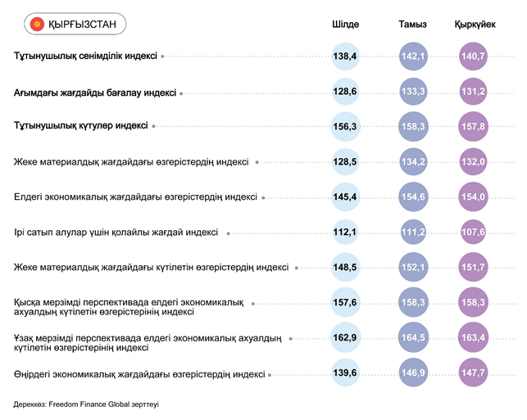527x420 pixels.
Task: Click the 147,7 value bubble
Action: tap(474, 373)
